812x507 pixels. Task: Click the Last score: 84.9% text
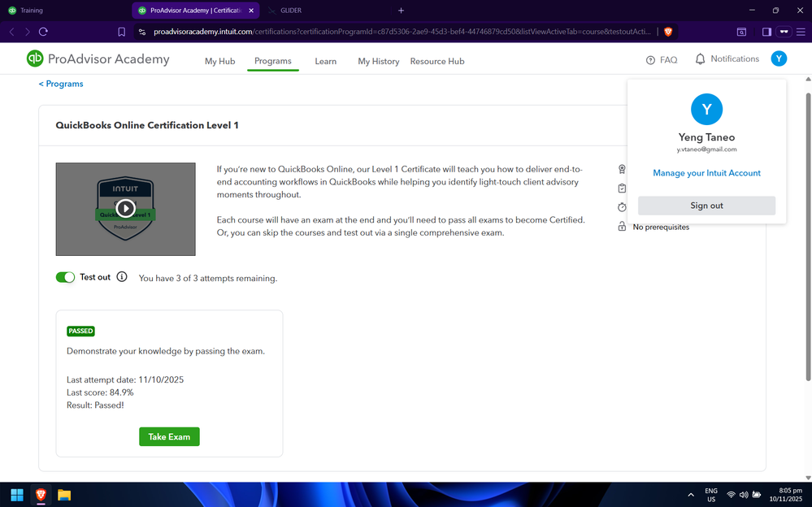pos(100,392)
